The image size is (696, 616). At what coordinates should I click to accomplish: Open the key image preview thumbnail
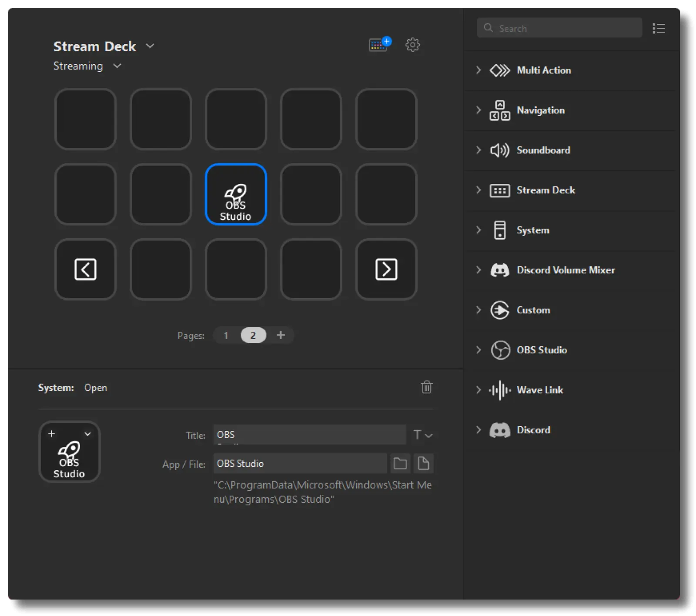coord(69,452)
